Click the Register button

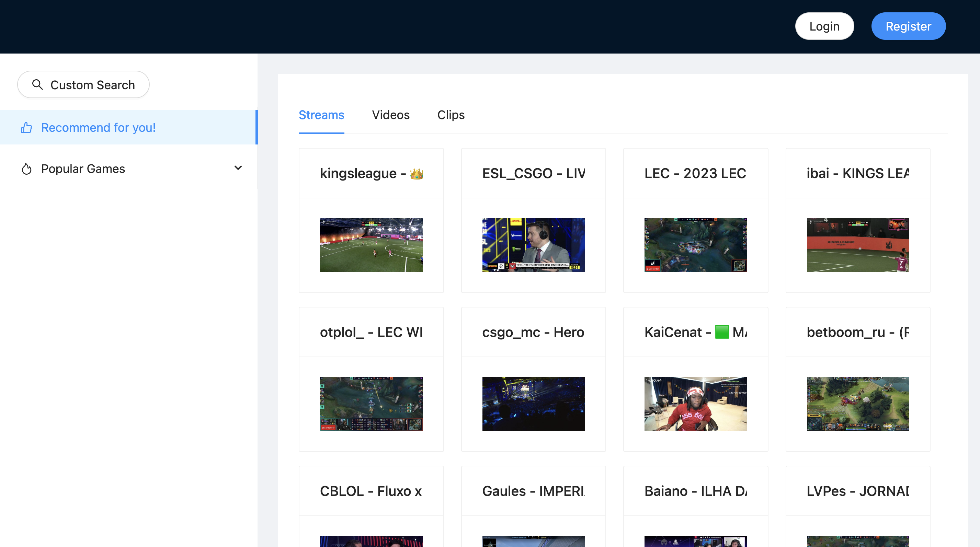[909, 26]
